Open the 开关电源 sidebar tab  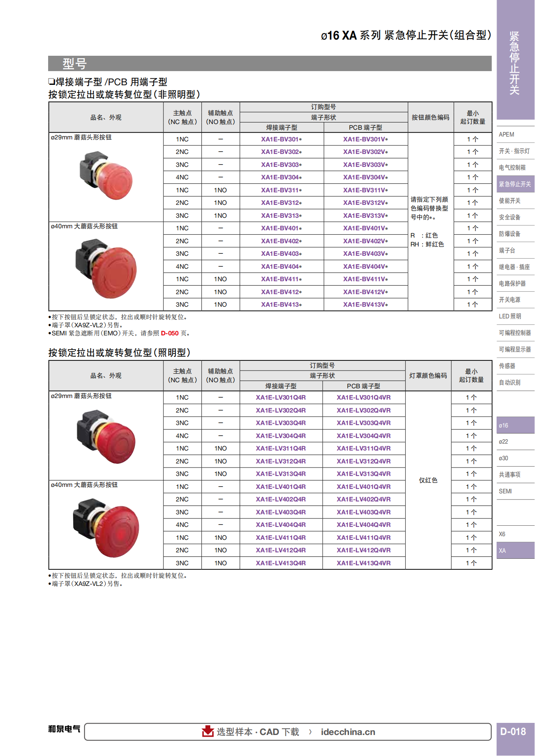click(516, 300)
